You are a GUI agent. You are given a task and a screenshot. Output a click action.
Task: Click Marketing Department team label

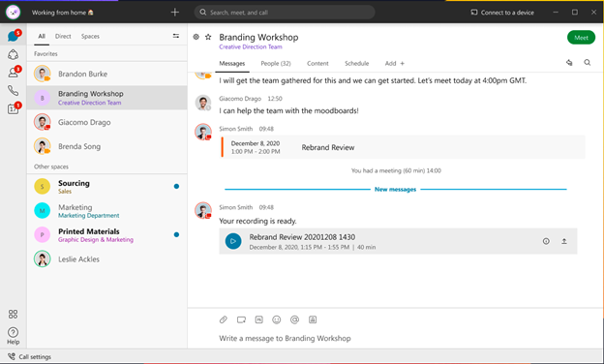click(x=89, y=216)
